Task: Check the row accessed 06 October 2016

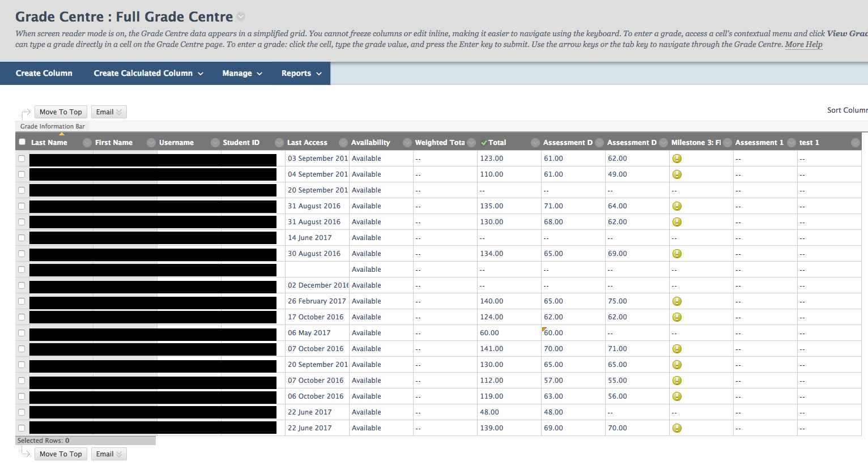Action: tap(22, 396)
